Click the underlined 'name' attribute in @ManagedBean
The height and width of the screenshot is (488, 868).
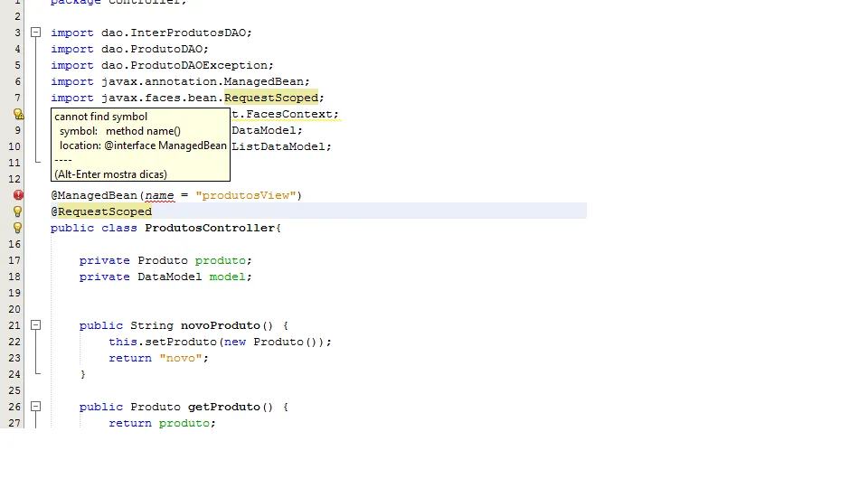(x=159, y=195)
